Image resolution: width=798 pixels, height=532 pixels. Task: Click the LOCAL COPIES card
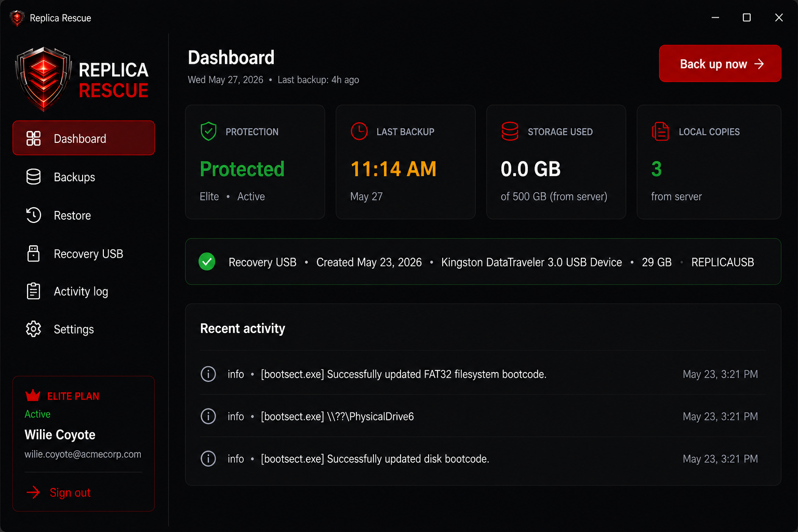709,162
